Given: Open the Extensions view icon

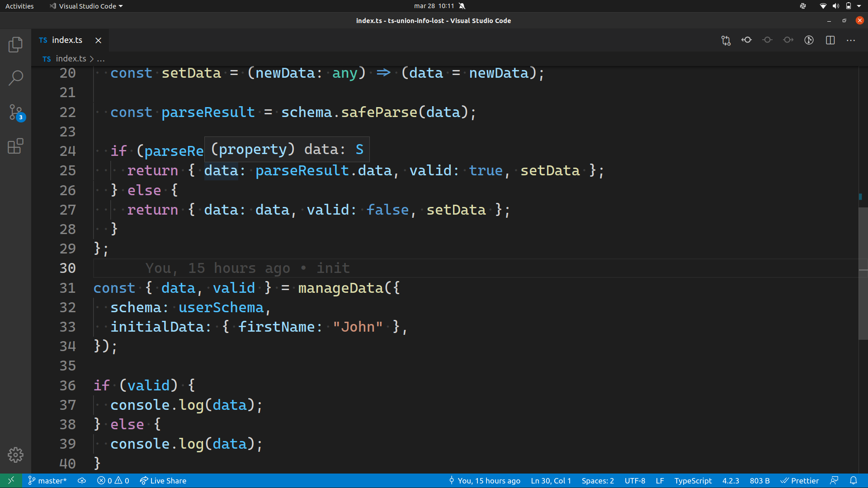Looking at the screenshot, I should [x=15, y=146].
